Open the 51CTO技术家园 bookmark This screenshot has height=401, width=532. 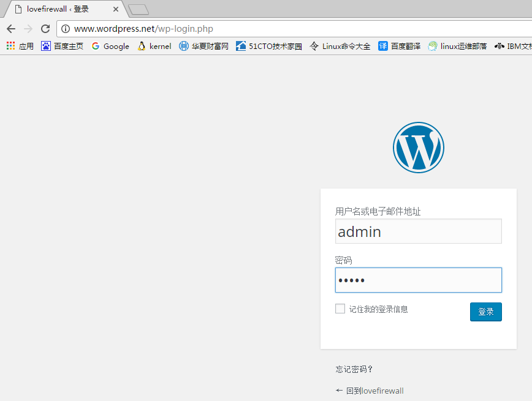(x=268, y=46)
